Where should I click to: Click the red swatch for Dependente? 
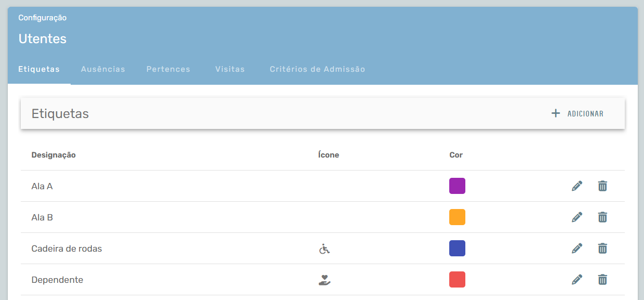(x=457, y=280)
